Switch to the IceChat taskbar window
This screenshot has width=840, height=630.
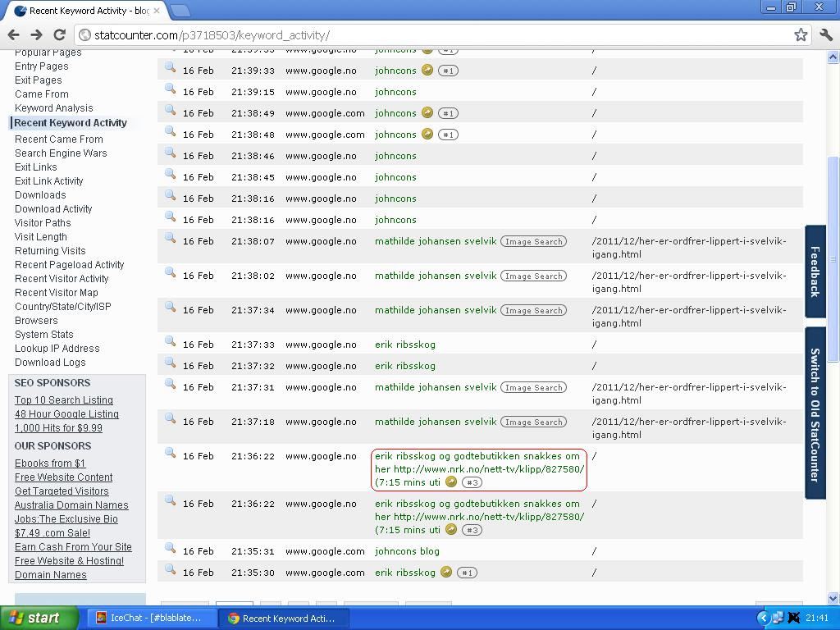pyautogui.click(x=151, y=618)
